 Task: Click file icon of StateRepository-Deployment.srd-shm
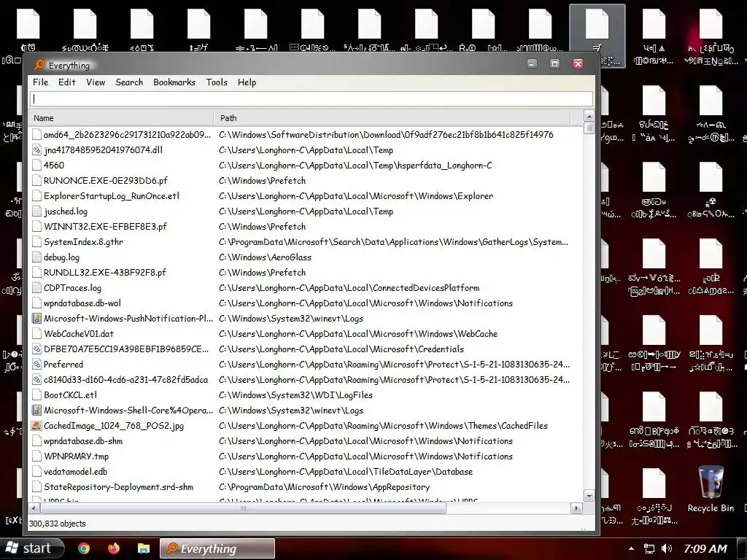pos(36,486)
